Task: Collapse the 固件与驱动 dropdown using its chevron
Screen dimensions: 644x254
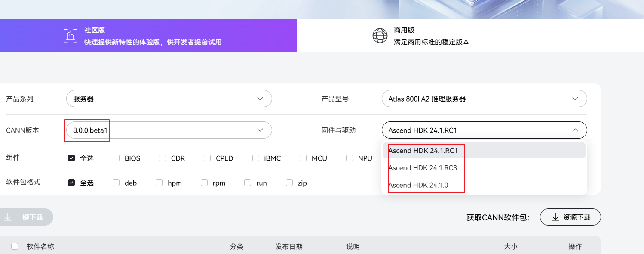Action: coord(575,130)
